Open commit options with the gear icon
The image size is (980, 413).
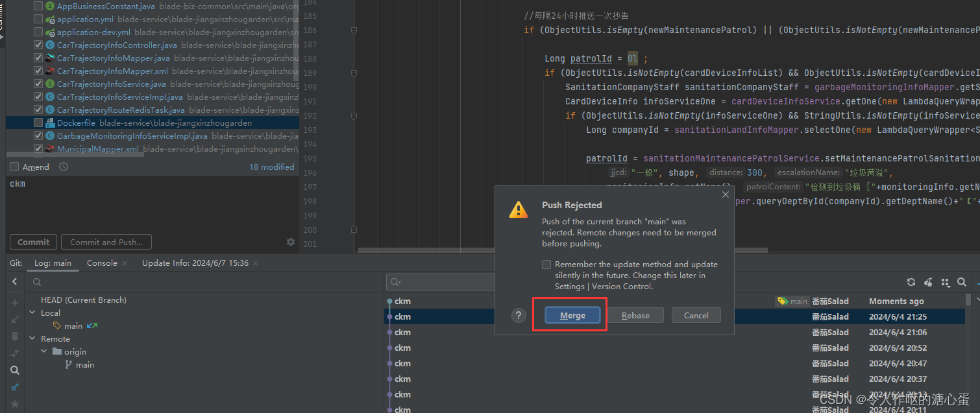pyautogui.click(x=291, y=241)
